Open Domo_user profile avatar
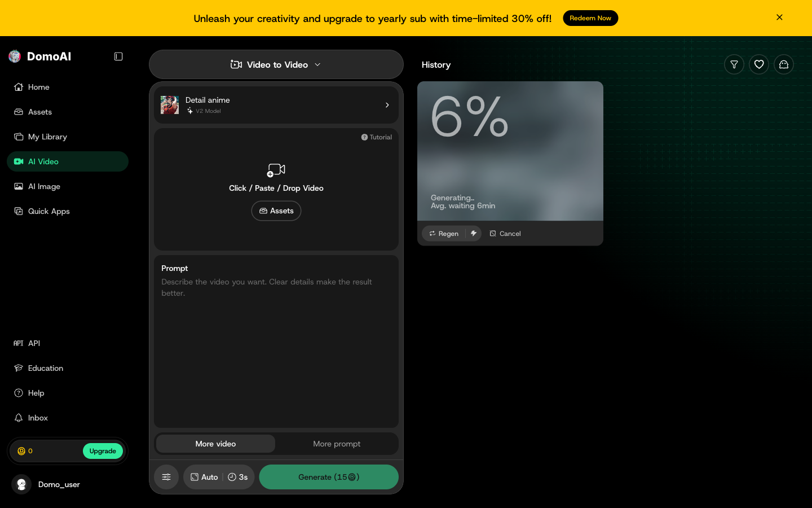 pyautogui.click(x=21, y=484)
